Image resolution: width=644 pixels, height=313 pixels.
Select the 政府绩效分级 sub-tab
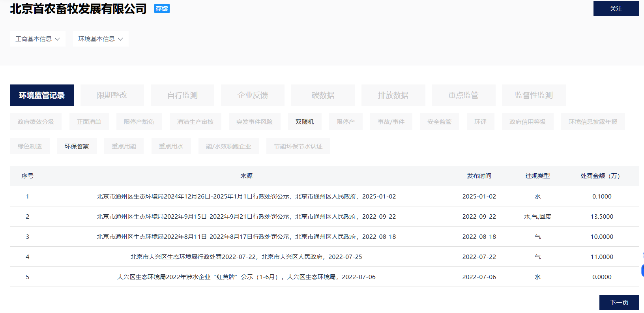point(36,122)
